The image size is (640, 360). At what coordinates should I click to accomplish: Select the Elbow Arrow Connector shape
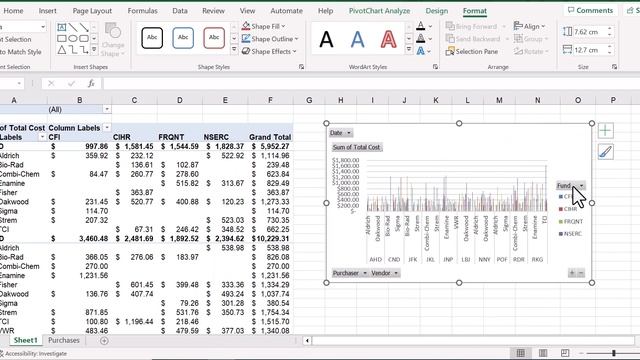[x=84, y=50]
